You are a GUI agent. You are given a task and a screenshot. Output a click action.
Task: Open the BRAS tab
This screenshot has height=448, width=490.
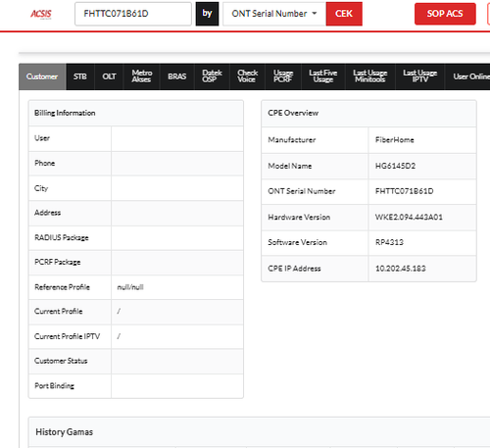point(177,76)
